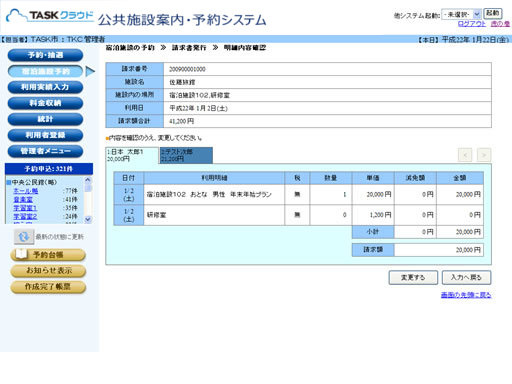Click the 宿泊施設の予約 breadcrumb
512x384 pixels.
tap(130, 48)
